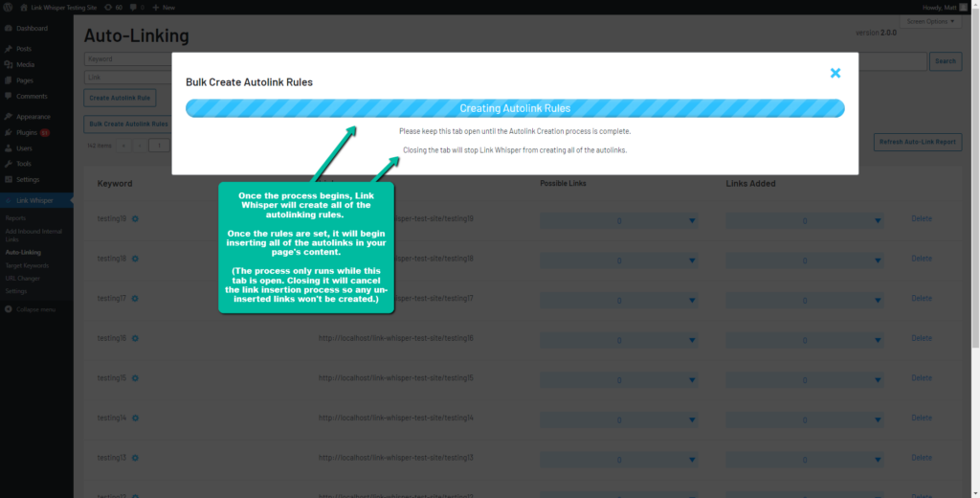Open settings gear for testing17
Screen dimensions: 980x498
pyautogui.click(x=135, y=299)
